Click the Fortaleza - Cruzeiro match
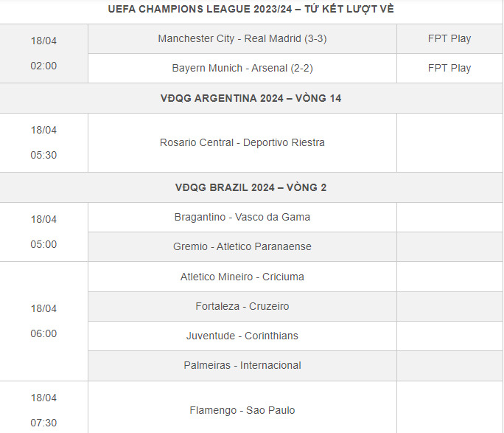The height and width of the screenshot is (433, 504). [242, 306]
